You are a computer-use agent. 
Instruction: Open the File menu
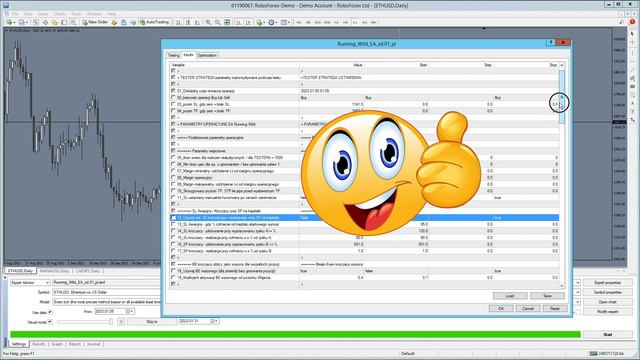point(15,14)
